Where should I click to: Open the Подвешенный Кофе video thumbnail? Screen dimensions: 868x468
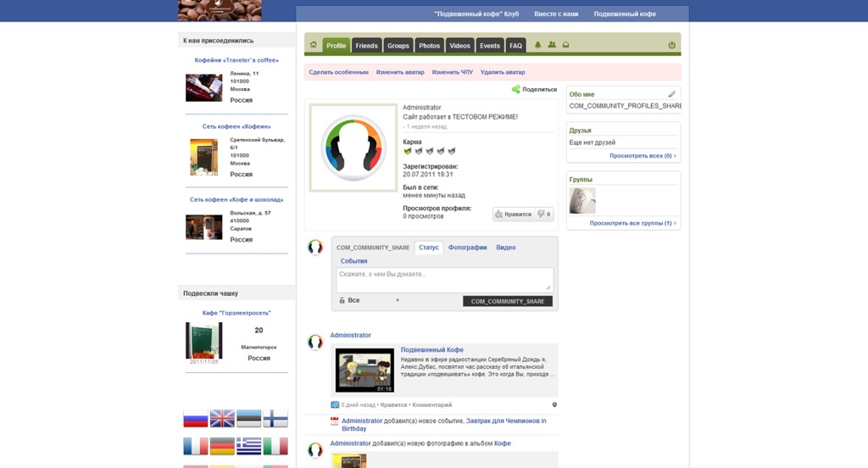click(364, 370)
